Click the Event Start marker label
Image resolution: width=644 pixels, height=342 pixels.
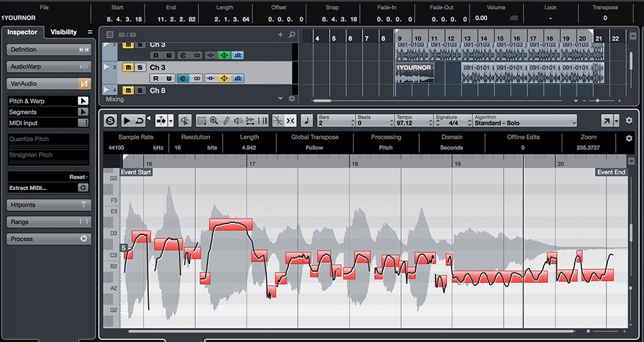[136, 173]
